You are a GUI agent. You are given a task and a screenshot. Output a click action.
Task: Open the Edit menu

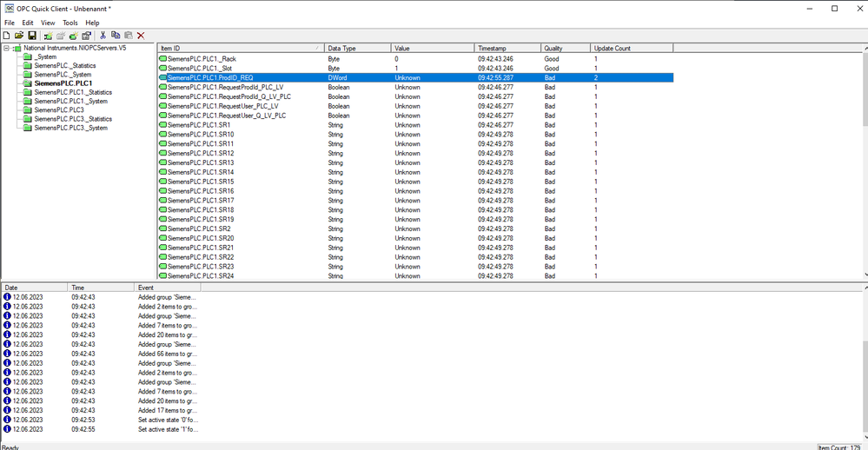tap(28, 23)
